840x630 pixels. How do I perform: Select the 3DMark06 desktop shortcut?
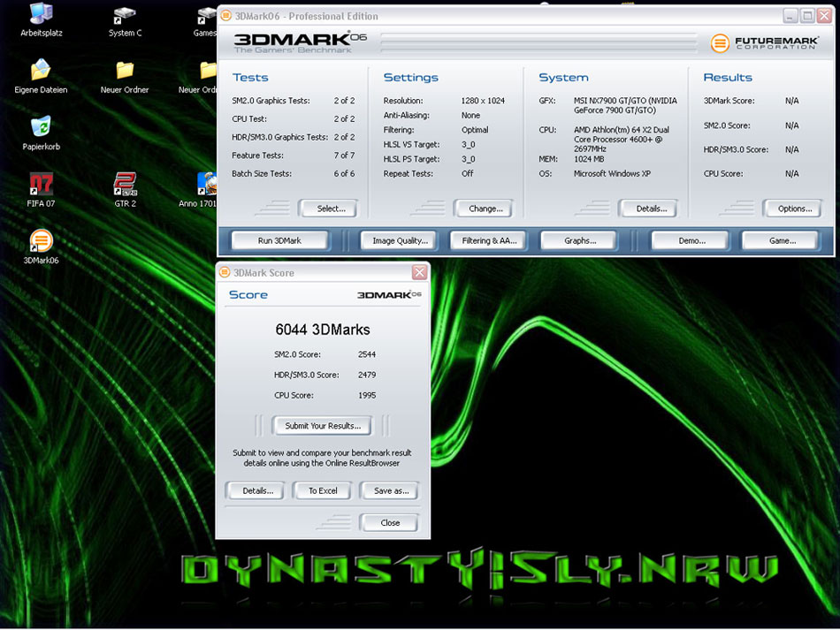(41, 247)
